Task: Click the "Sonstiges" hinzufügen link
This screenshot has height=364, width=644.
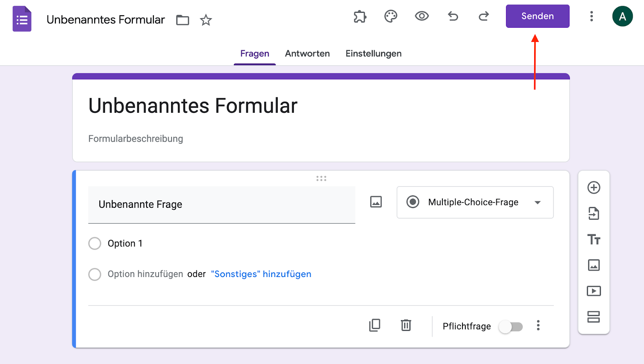Action: pyautogui.click(x=261, y=274)
